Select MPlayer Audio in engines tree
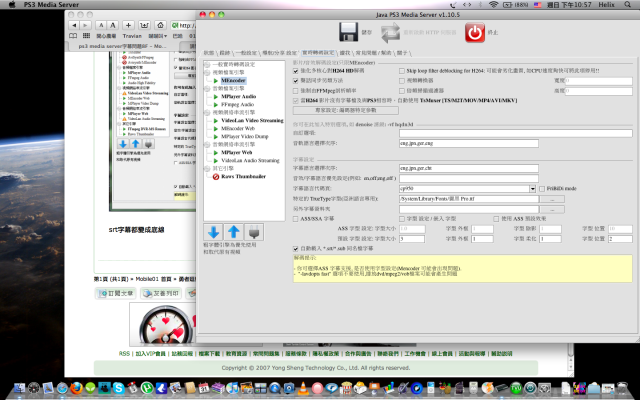 point(238,97)
